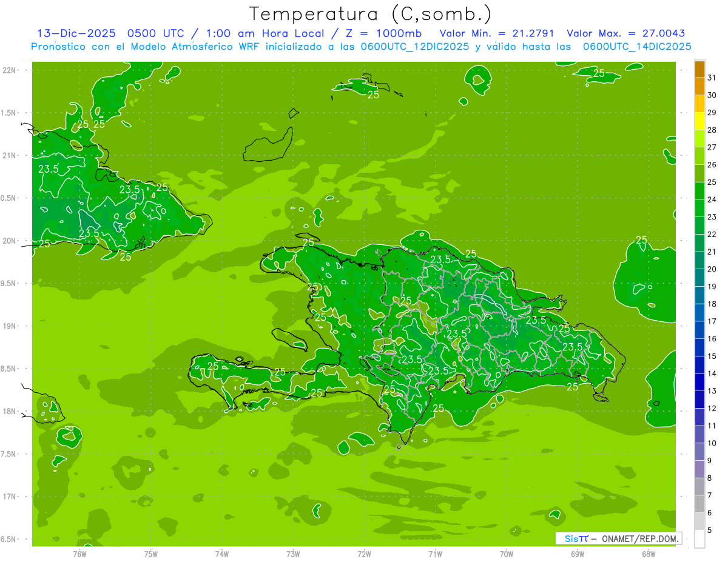Click the color bar band between 22 and 23
Image resolution: width=728 pixels, height=562 pixels.
click(699, 226)
